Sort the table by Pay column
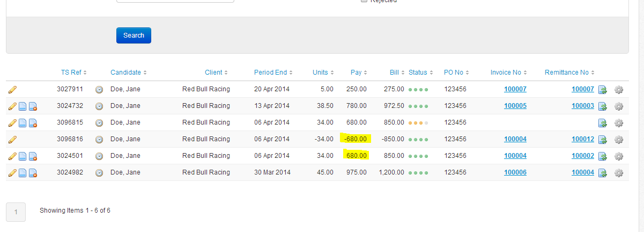Viewport: 644px width, 232px height. (x=359, y=73)
